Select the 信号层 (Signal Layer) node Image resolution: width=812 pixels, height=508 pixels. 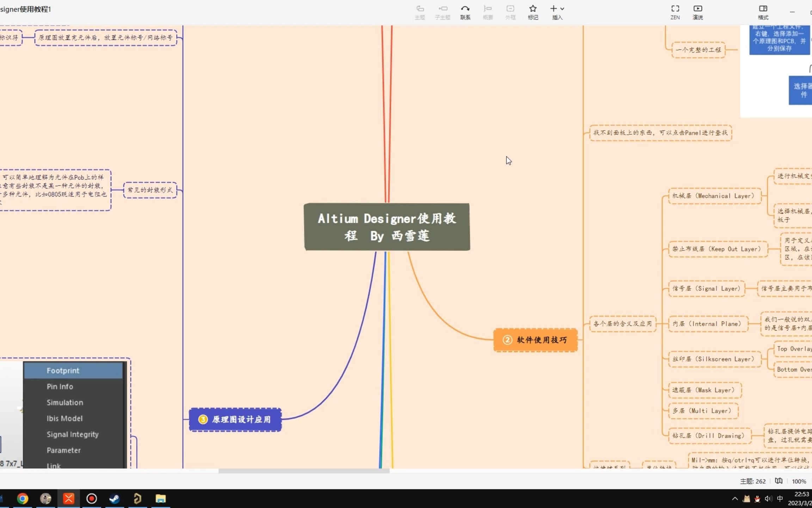(707, 289)
